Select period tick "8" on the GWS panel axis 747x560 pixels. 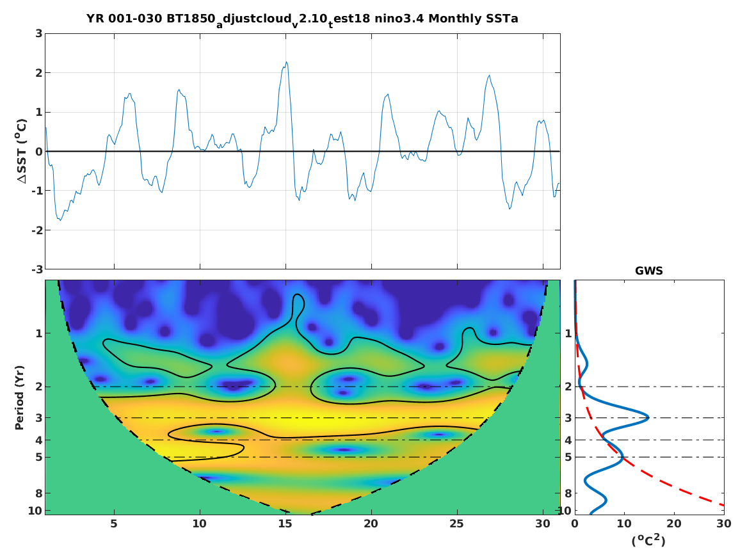[568, 493]
